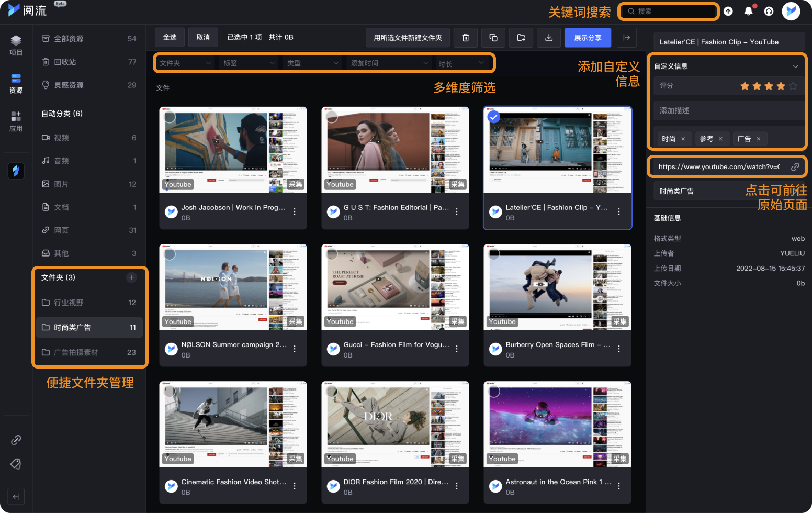Click 采集 on the Josh Jacobson thumbnail
The image size is (812, 513).
(296, 184)
